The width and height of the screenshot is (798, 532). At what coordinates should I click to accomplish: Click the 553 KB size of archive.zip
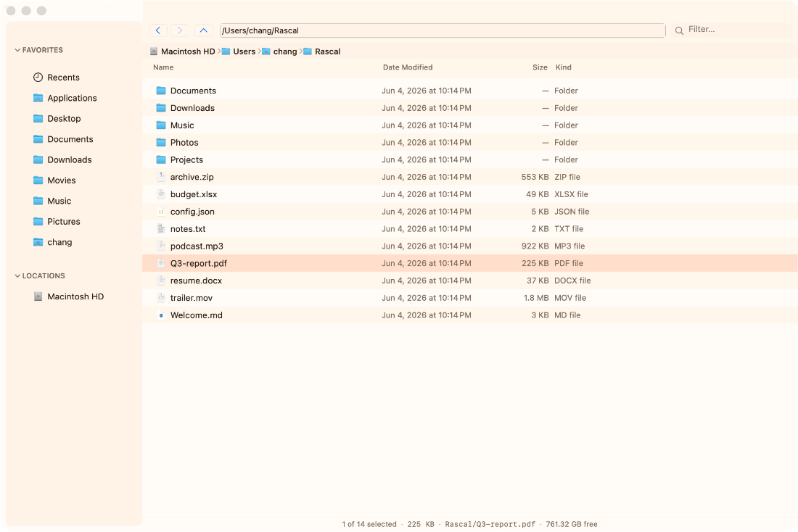click(535, 177)
